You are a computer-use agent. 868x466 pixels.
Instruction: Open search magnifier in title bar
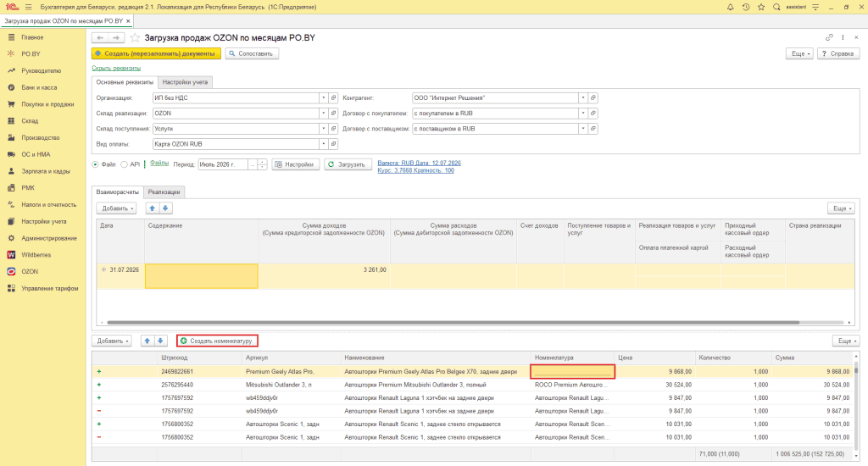[x=776, y=7]
